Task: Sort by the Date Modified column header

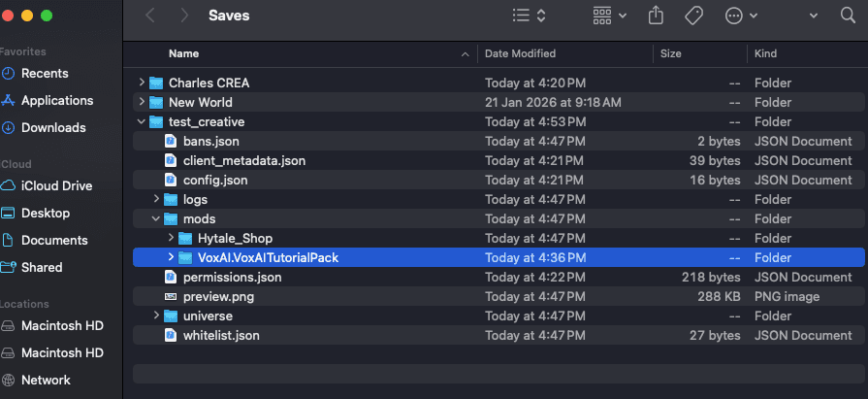Action: point(520,53)
